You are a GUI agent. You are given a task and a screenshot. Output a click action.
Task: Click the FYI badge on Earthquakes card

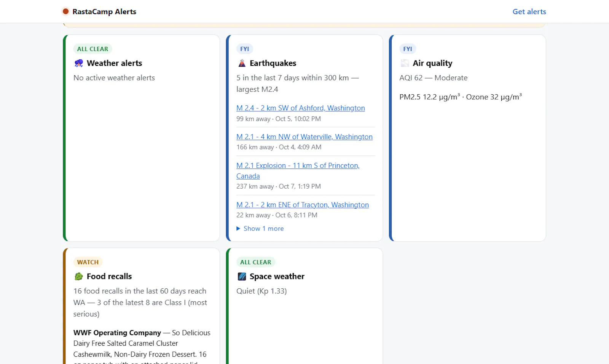coord(244,49)
